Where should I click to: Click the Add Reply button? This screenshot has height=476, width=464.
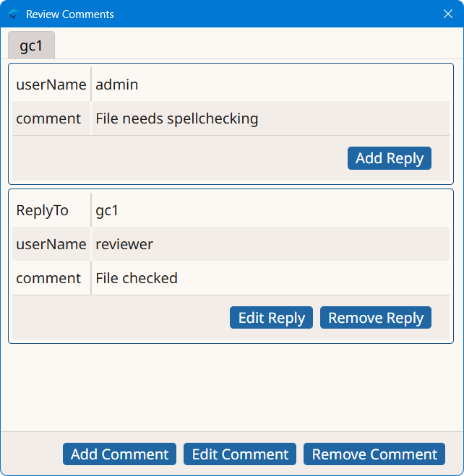point(390,158)
